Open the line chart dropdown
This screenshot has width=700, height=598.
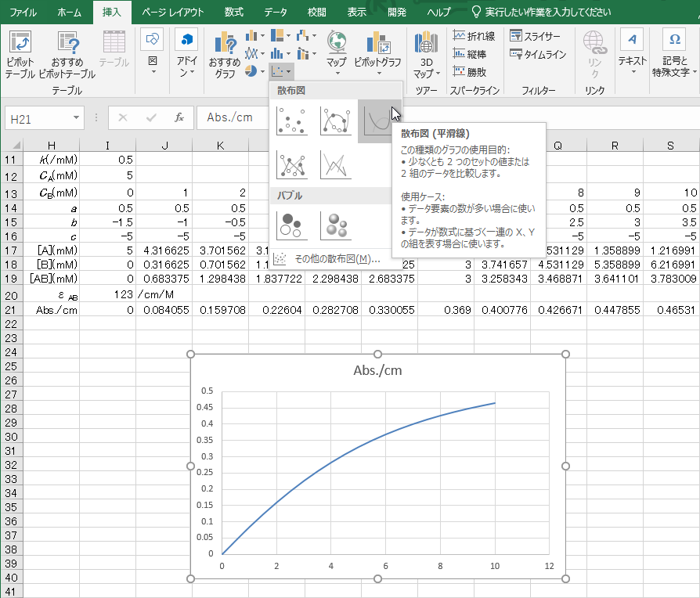coord(255,54)
